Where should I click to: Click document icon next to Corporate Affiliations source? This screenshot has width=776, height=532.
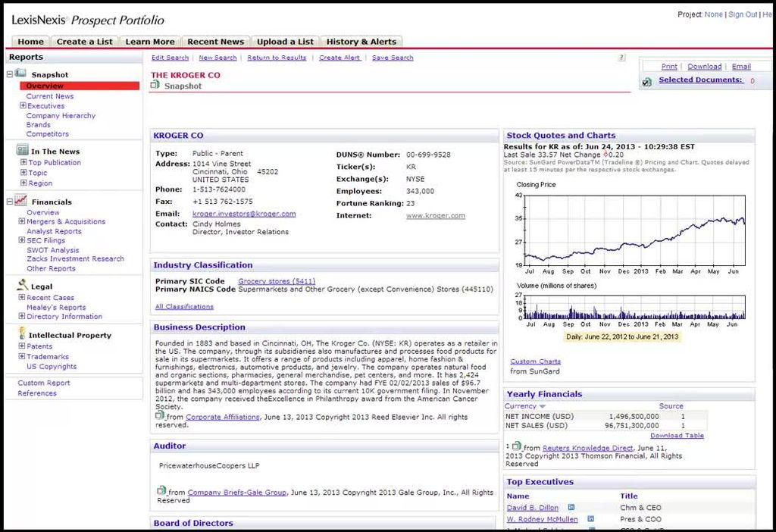tap(160, 416)
